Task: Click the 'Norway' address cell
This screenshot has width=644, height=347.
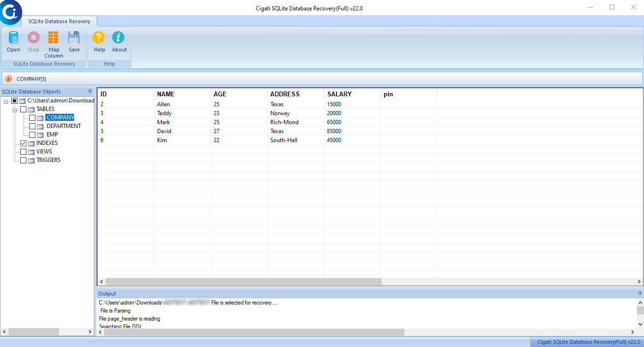Action: (x=296, y=113)
